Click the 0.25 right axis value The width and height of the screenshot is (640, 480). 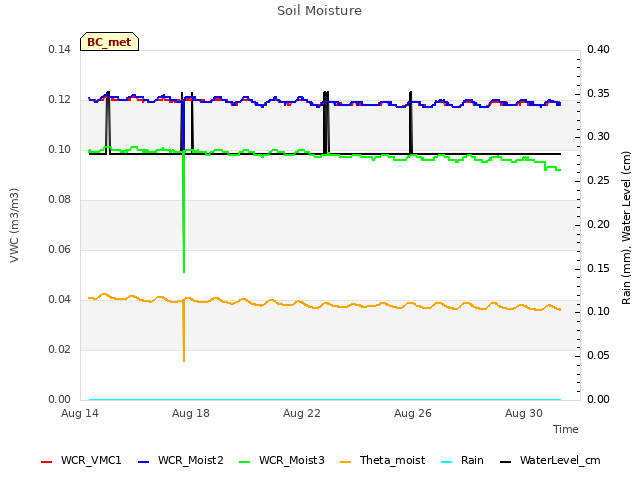(598, 180)
